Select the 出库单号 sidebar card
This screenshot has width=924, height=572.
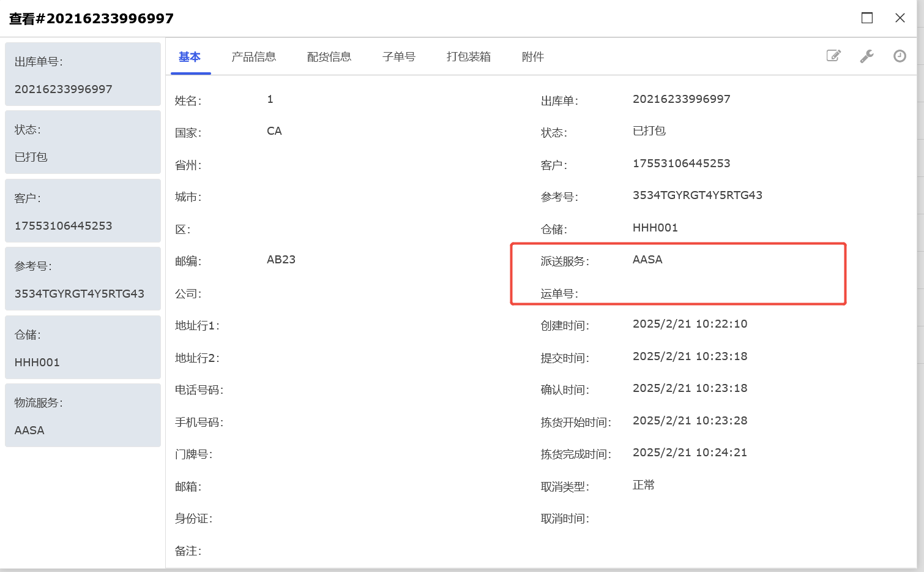tap(83, 74)
